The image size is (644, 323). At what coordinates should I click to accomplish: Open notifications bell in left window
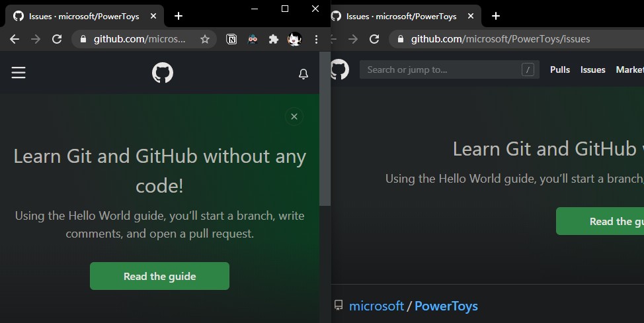coord(303,74)
